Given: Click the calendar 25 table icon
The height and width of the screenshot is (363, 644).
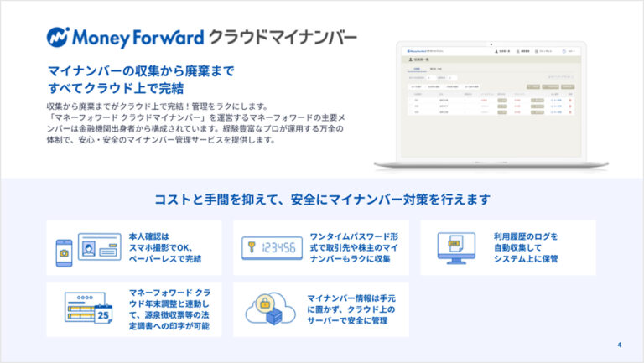Looking at the screenshot, I should 88,309.
